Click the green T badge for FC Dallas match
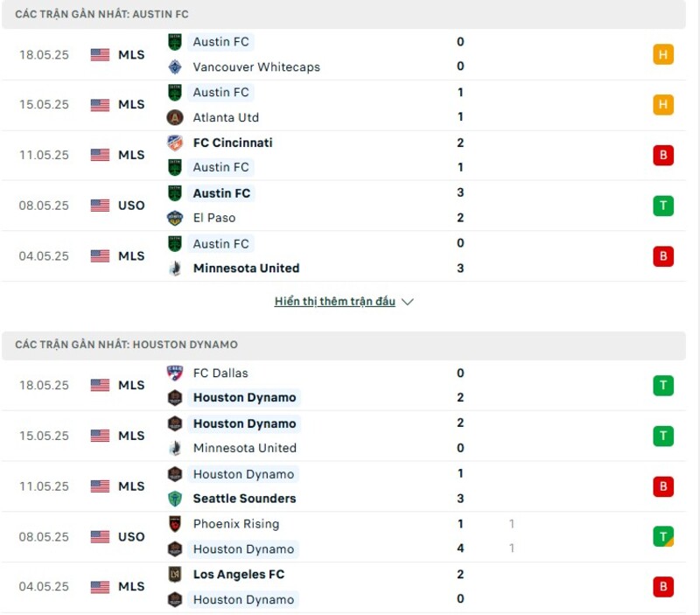 click(x=662, y=385)
